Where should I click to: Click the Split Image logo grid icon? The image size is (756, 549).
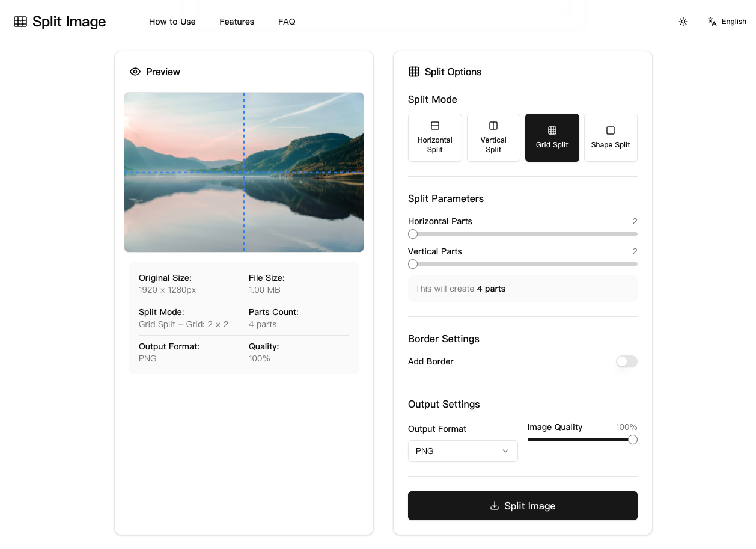click(20, 22)
